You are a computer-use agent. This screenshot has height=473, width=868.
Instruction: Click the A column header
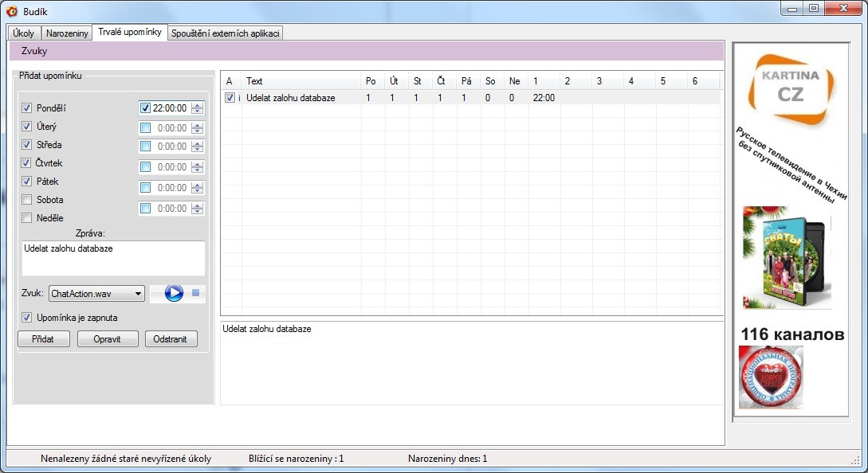tap(231, 80)
